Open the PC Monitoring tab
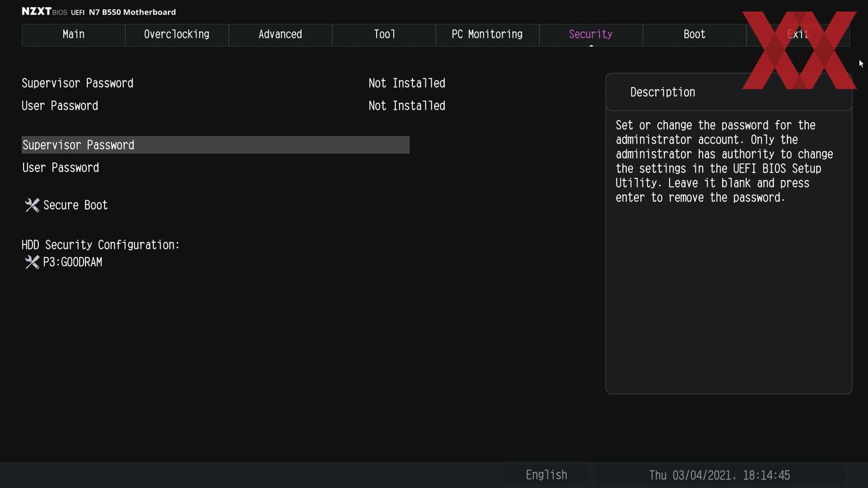The height and width of the screenshot is (488, 868). (488, 35)
